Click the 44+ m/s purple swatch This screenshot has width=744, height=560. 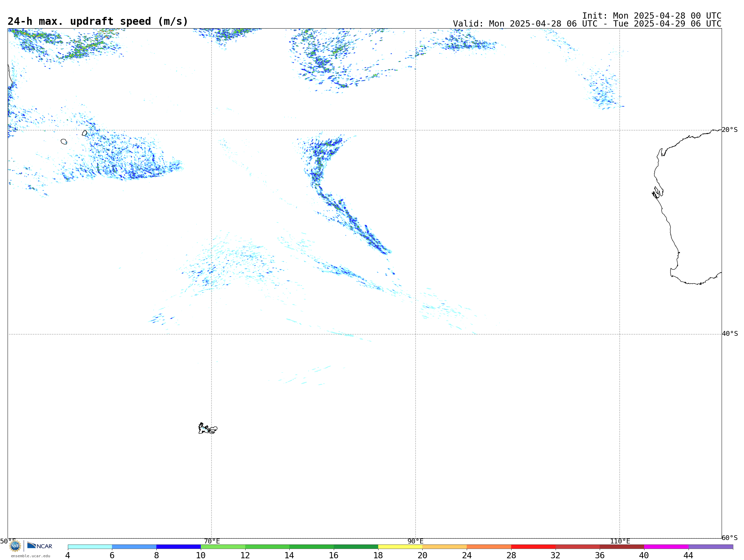point(711,547)
